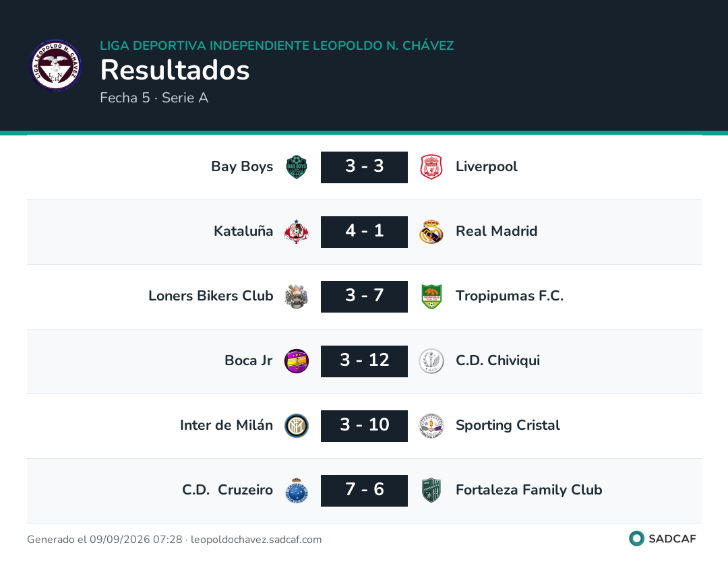Select the C.D. Cruzeiro blue crest
Screen dimensions: 728x574
tap(296, 490)
